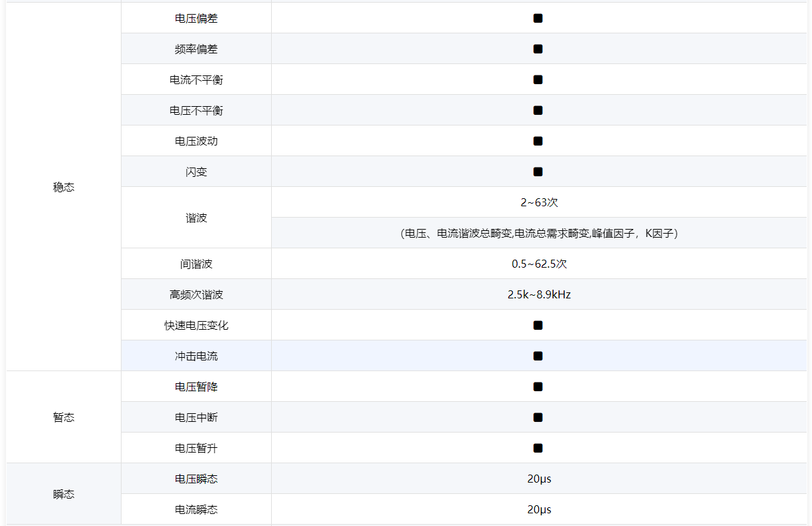Click the 电压不平衡 row label

point(196,110)
